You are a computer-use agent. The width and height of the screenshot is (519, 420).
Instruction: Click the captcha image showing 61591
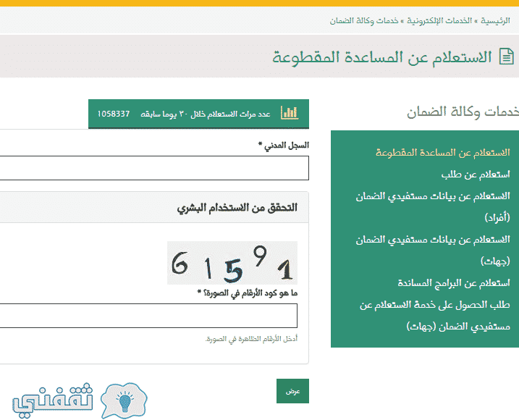click(232, 263)
